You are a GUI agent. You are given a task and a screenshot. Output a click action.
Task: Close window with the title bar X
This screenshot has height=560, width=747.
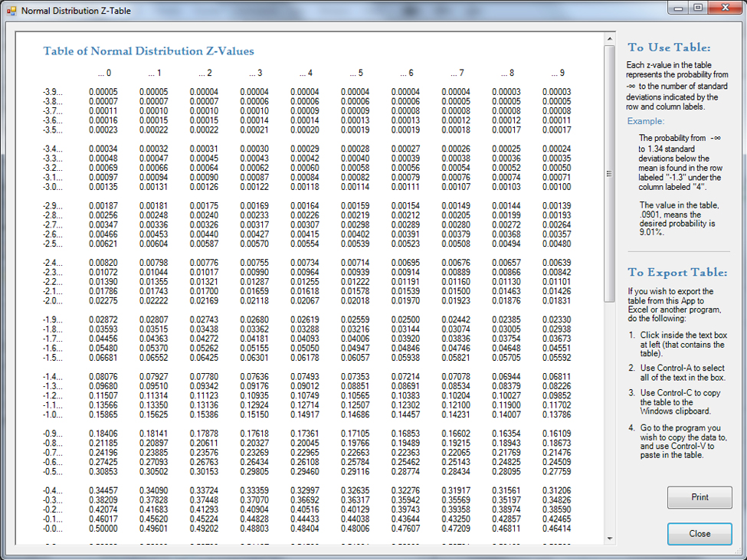pos(725,8)
